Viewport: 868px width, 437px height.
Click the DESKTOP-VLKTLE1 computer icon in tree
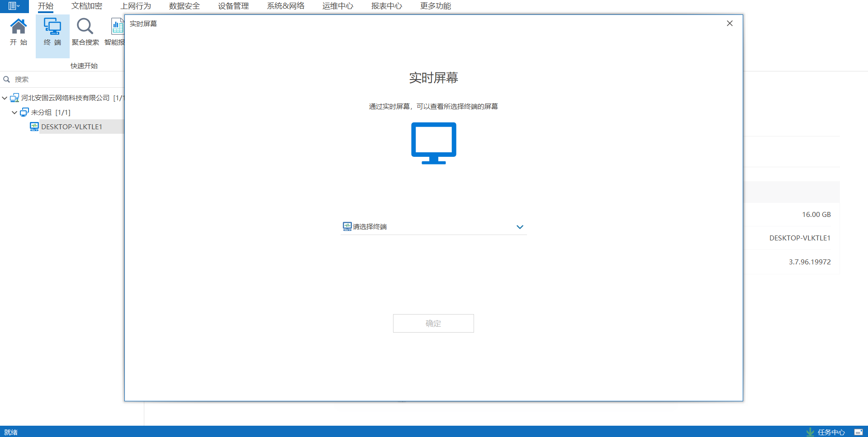(x=34, y=127)
